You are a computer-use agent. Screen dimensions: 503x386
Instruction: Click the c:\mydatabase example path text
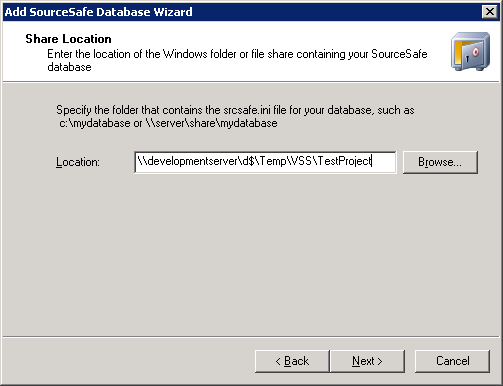click(95, 123)
